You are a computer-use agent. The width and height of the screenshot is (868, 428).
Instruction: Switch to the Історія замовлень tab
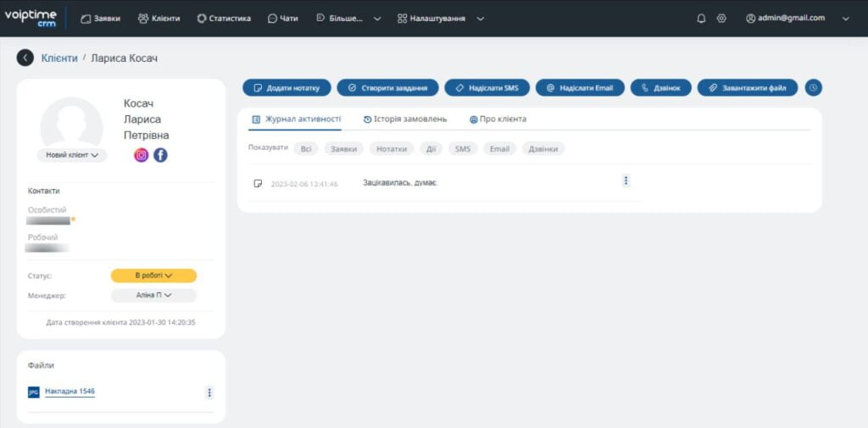[405, 119]
